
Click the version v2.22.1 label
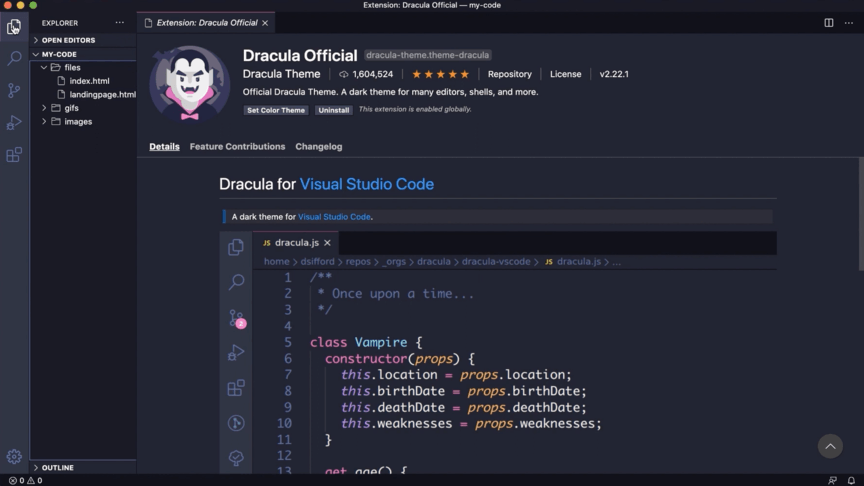[x=614, y=74]
